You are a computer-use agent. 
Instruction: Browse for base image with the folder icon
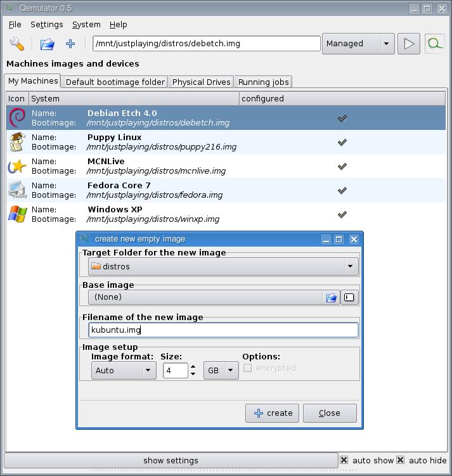[331, 297]
